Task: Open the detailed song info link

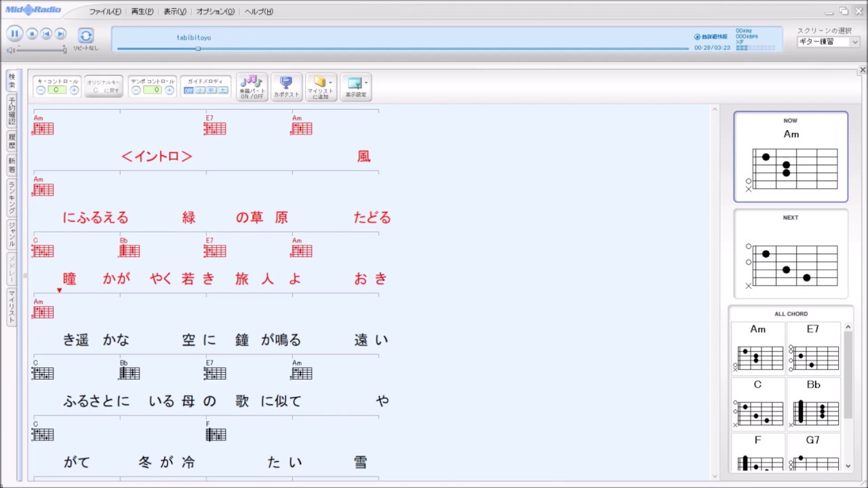Action: [711, 37]
